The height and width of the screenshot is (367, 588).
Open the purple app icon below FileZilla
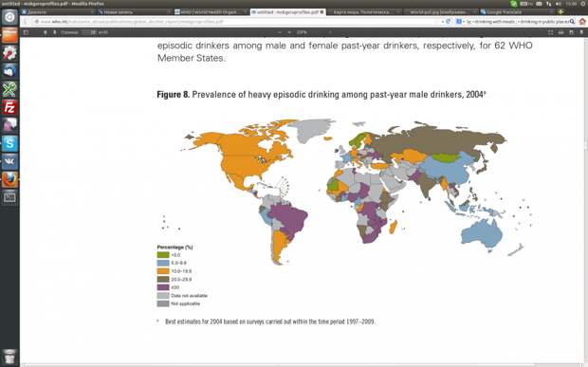pyautogui.click(x=9, y=125)
